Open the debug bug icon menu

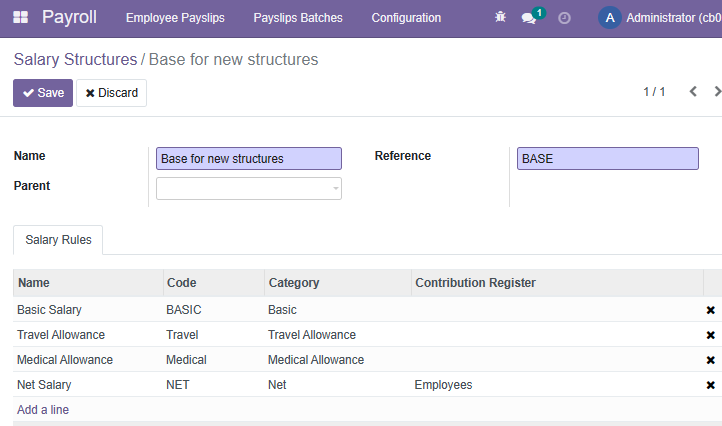pyautogui.click(x=500, y=18)
